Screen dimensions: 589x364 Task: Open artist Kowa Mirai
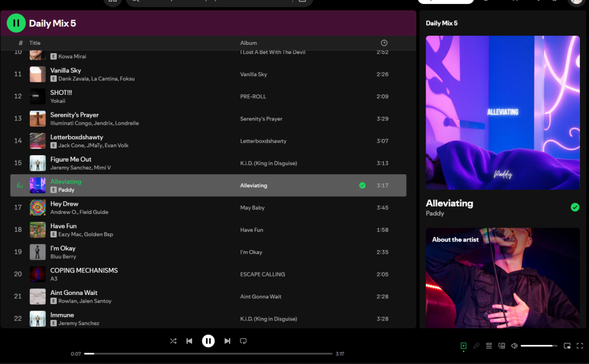click(x=72, y=56)
